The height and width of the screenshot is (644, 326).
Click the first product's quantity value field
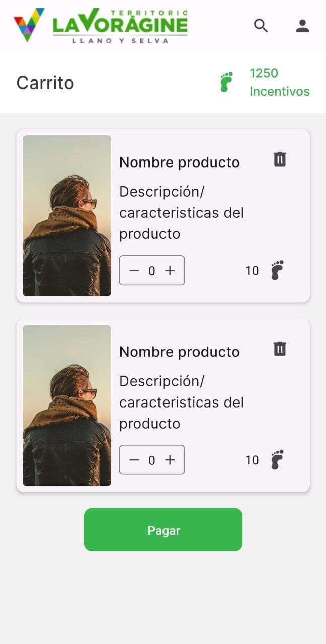pos(152,270)
